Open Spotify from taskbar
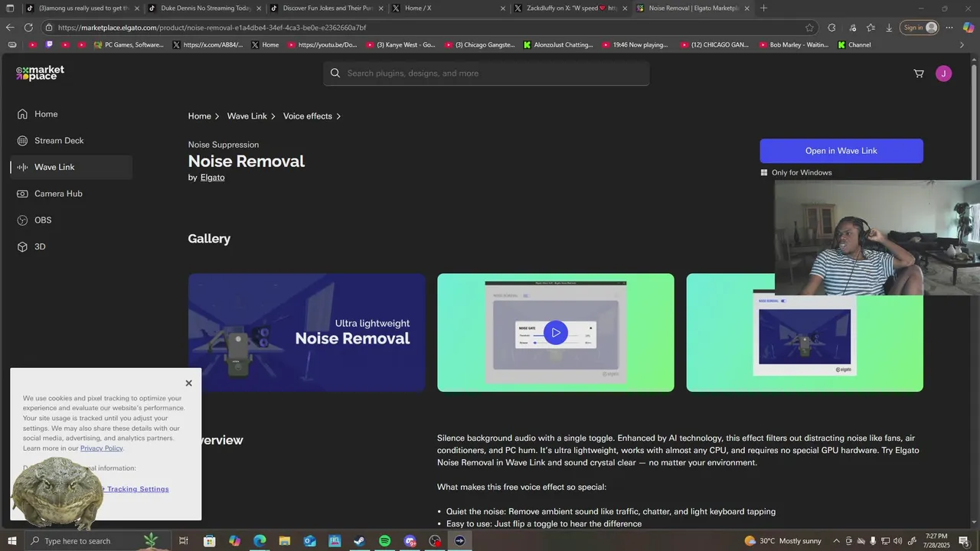The width and height of the screenshot is (980, 551). (384, 541)
